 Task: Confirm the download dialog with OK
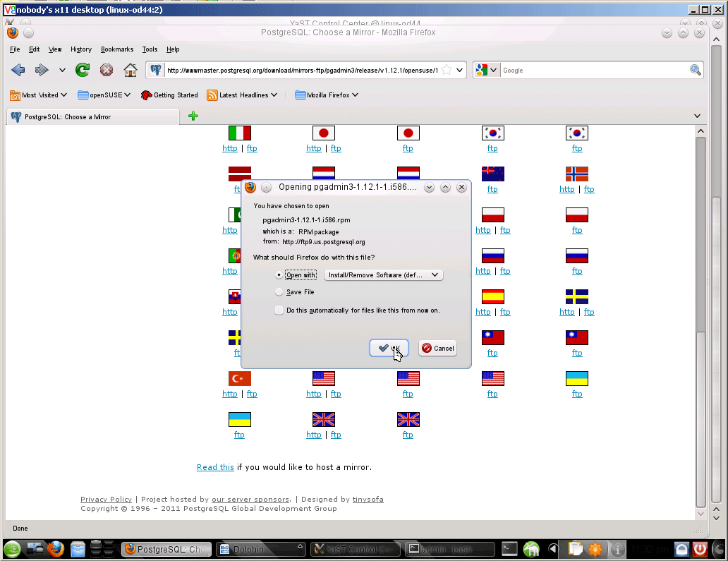point(389,349)
